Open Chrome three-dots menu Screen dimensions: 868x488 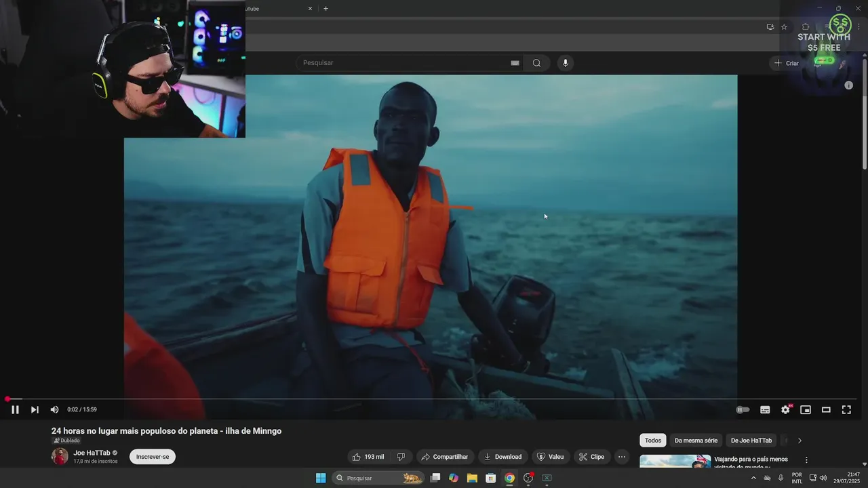pyautogui.click(x=859, y=27)
